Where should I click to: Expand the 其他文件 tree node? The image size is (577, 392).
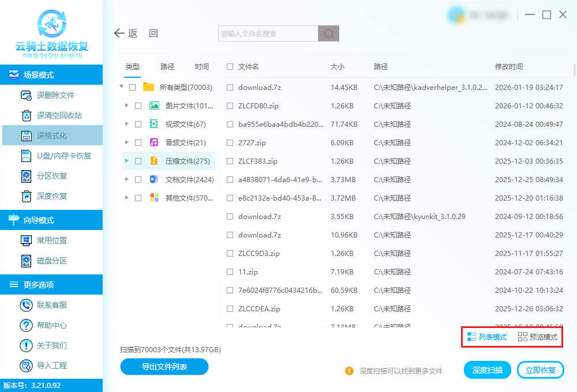(126, 198)
